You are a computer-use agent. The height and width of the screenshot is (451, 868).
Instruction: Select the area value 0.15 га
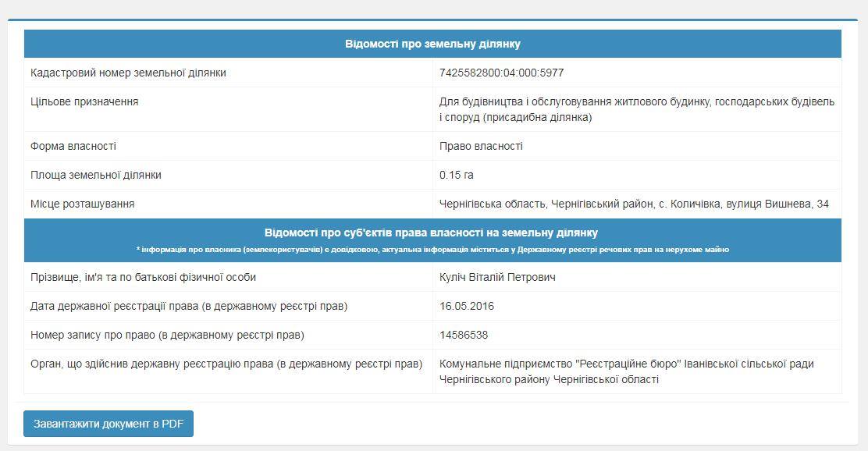457,175
